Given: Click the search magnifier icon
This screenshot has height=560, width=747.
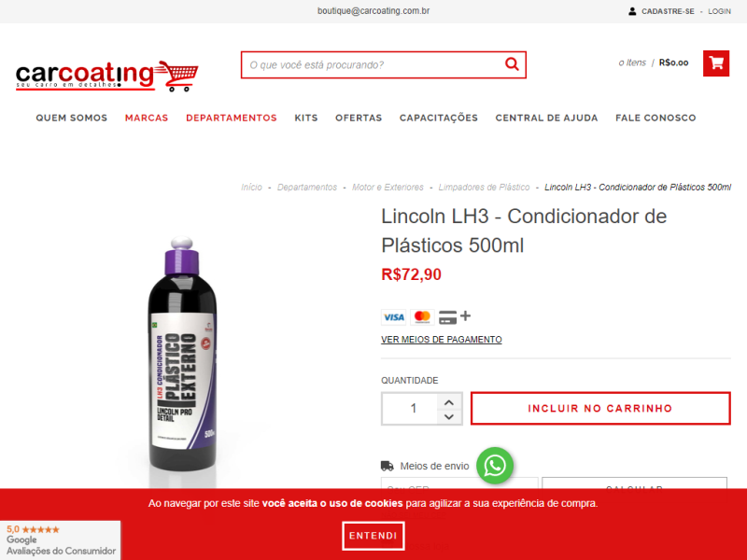Looking at the screenshot, I should (x=512, y=63).
